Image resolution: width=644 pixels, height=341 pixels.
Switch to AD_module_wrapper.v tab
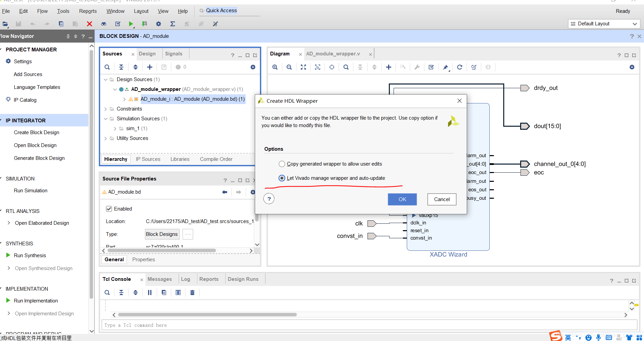[x=333, y=54]
